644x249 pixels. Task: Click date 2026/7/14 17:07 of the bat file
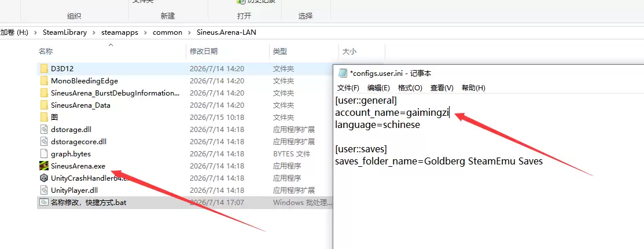tap(217, 202)
